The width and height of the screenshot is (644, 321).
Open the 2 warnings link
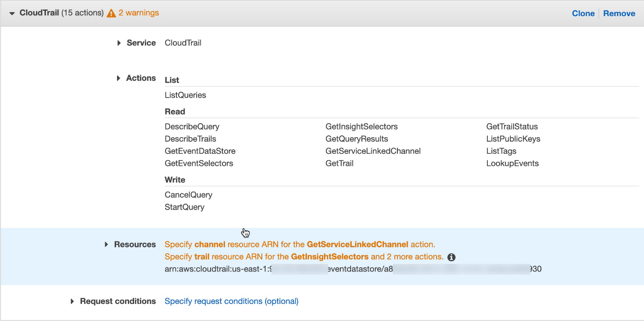(x=138, y=13)
